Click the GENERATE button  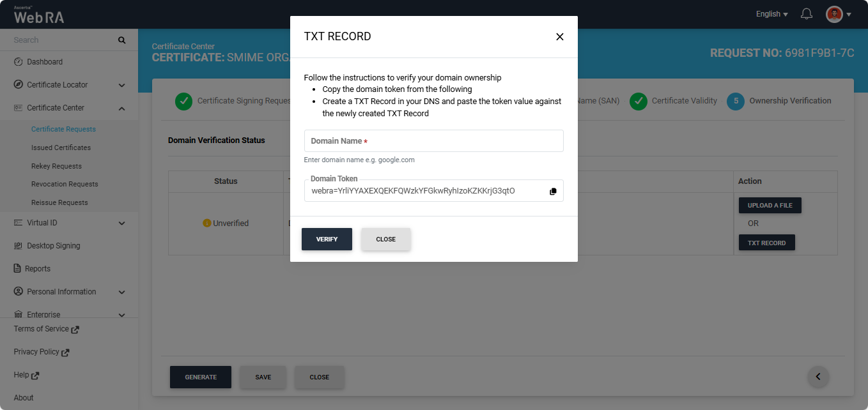[201, 377]
